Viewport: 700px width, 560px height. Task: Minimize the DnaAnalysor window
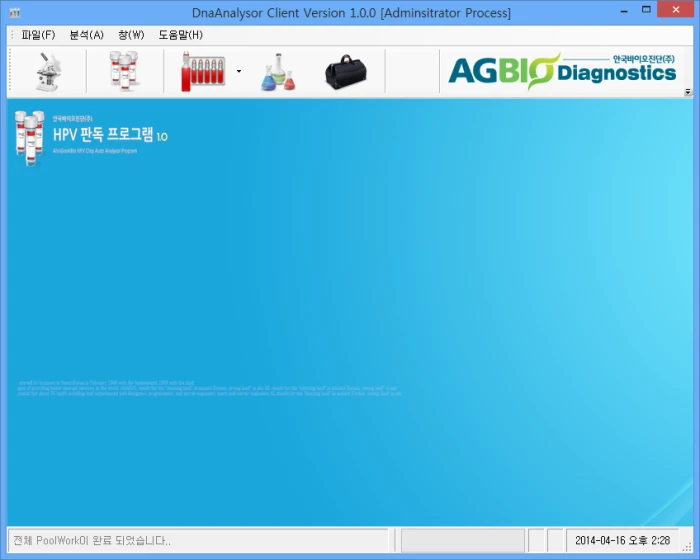[624, 10]
